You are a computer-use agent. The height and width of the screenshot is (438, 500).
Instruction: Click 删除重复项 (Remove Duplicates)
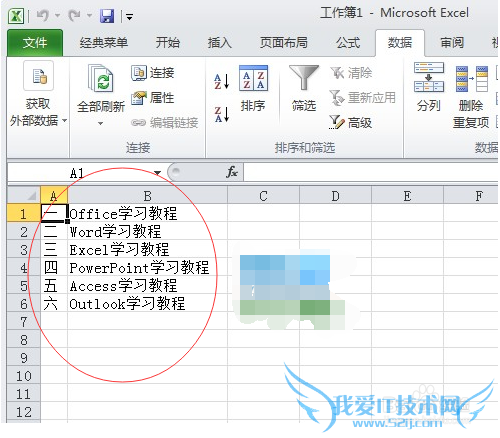(471, 97)
